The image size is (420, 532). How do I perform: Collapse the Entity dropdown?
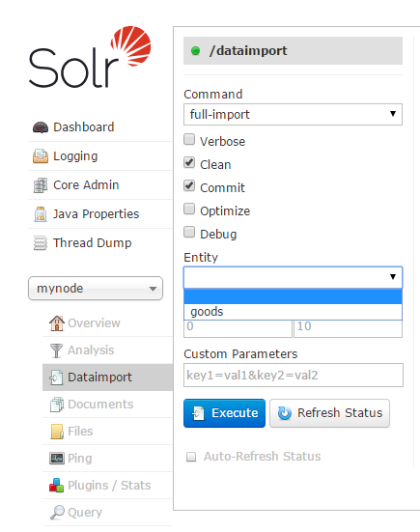(x=293, y=277)
